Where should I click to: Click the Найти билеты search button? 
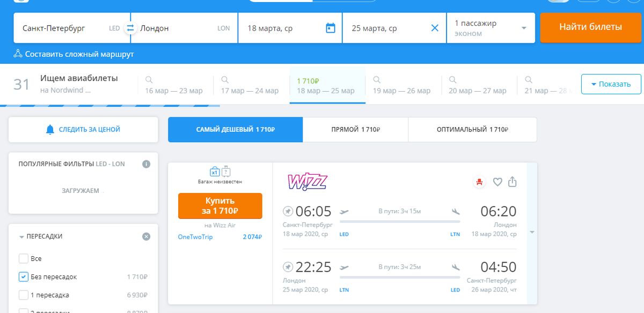(x=590, y=27)
